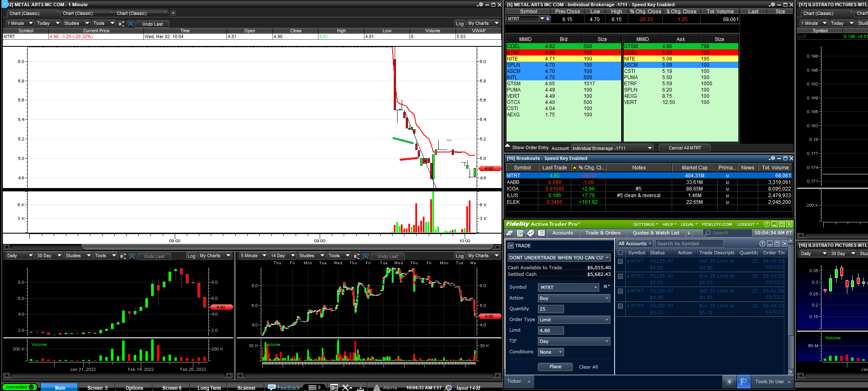Click the Limit price field showing 4.80
This screenshot has height=391, width=868.
pos(551,331)
